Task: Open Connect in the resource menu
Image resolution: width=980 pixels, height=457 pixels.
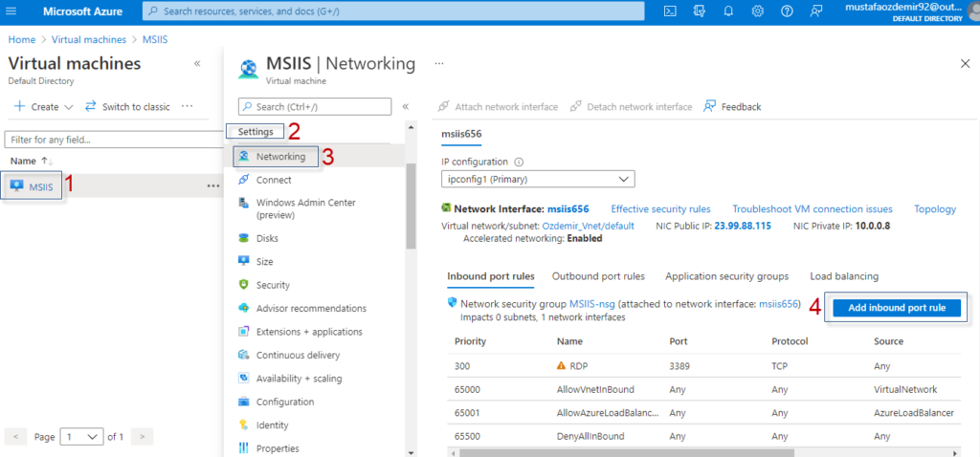Action: (274, 180)
